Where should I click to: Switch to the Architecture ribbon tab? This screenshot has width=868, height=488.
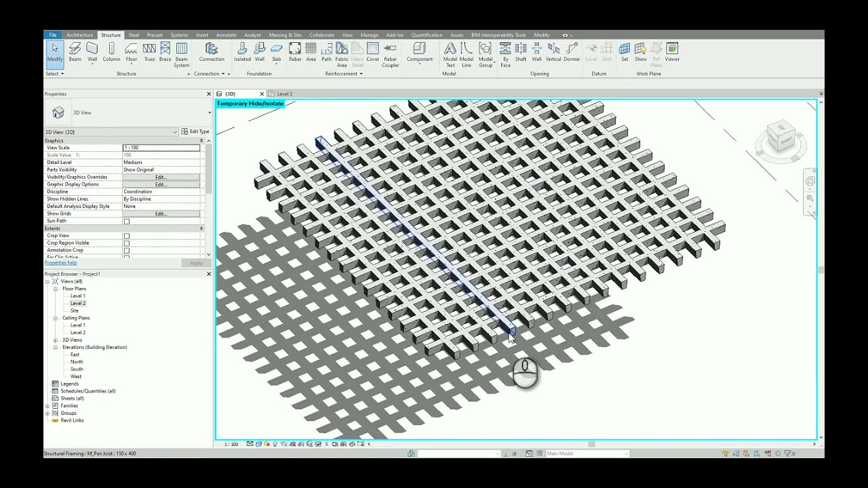(x=79, y=35)
